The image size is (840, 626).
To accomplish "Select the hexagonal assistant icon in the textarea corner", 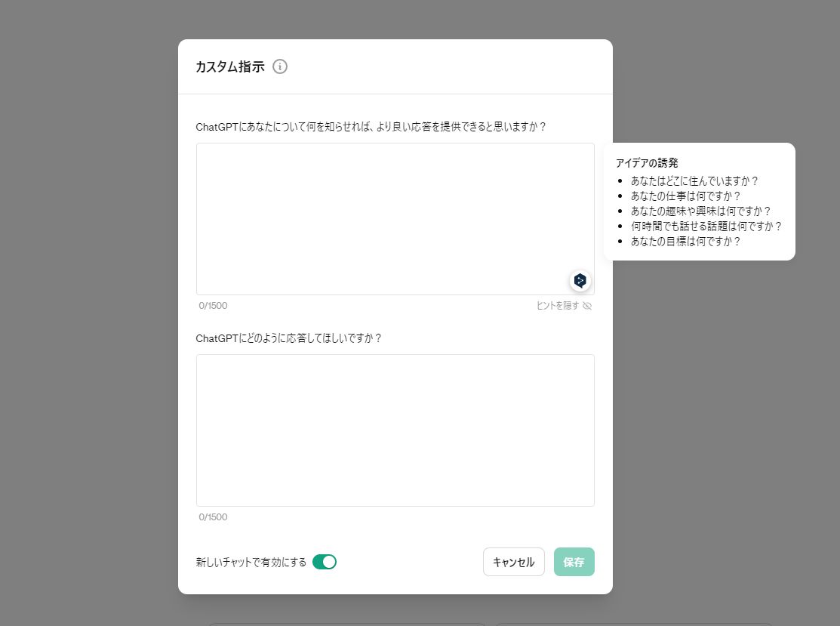I will coord(580,280).
